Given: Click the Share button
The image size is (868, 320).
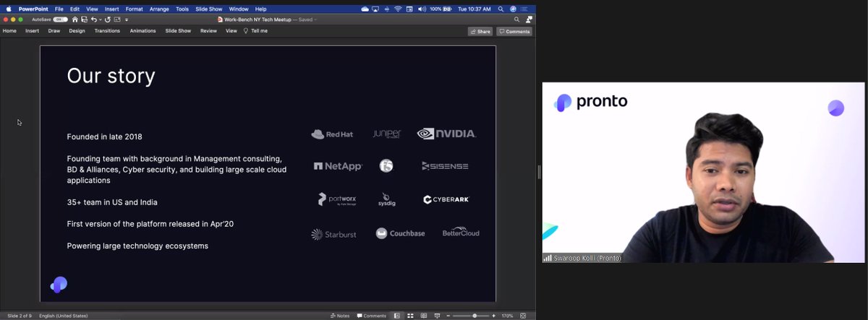Looking at the screenshot, I should pyautogui.click(x=480, y=32).
